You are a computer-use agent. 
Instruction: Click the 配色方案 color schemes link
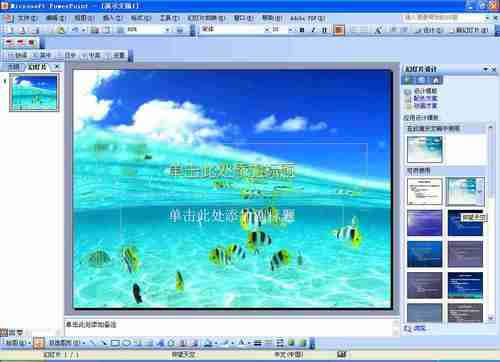[425, 98]
